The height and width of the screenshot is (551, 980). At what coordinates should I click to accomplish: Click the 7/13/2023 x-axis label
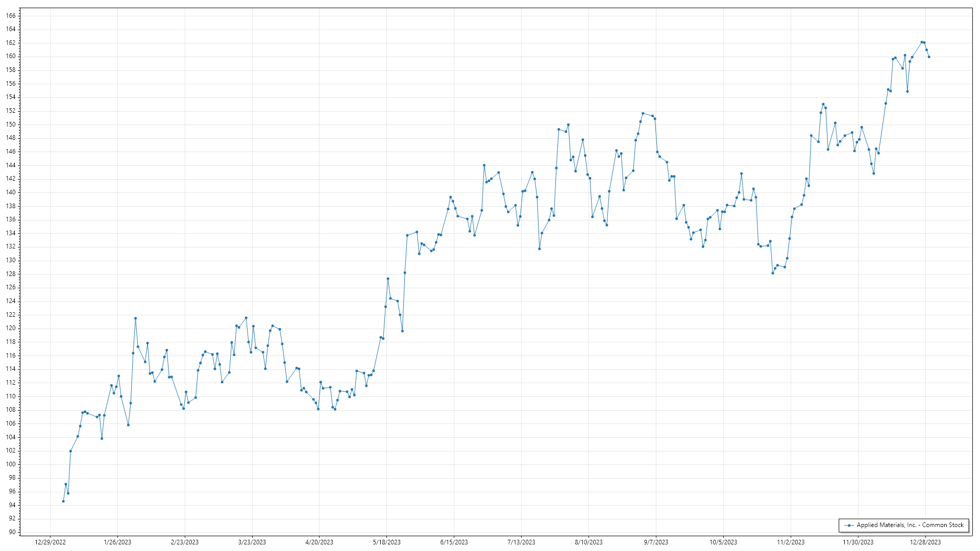click(x=521, y=542)
